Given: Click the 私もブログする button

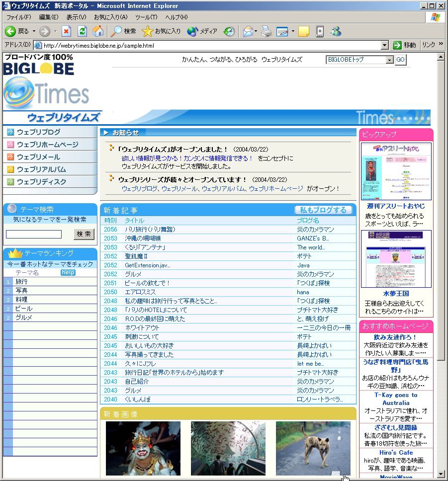Looking at the screenshot, I should 323,210.
